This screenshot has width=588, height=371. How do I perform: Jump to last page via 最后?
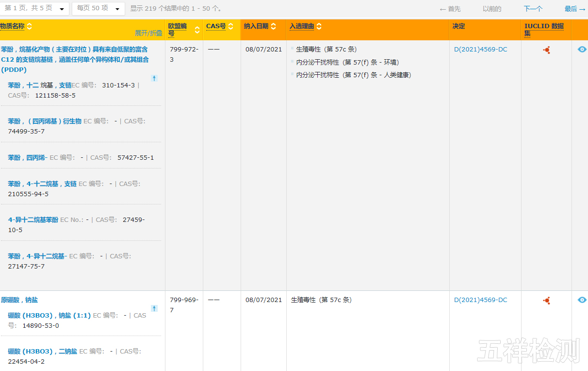574,9
